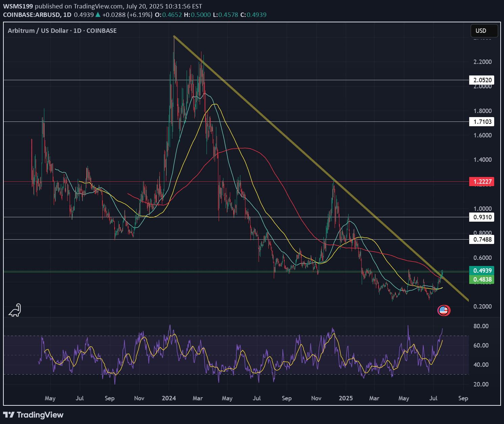
Task: Click the 1.4000 price scale value
Action: click(483, 160)
